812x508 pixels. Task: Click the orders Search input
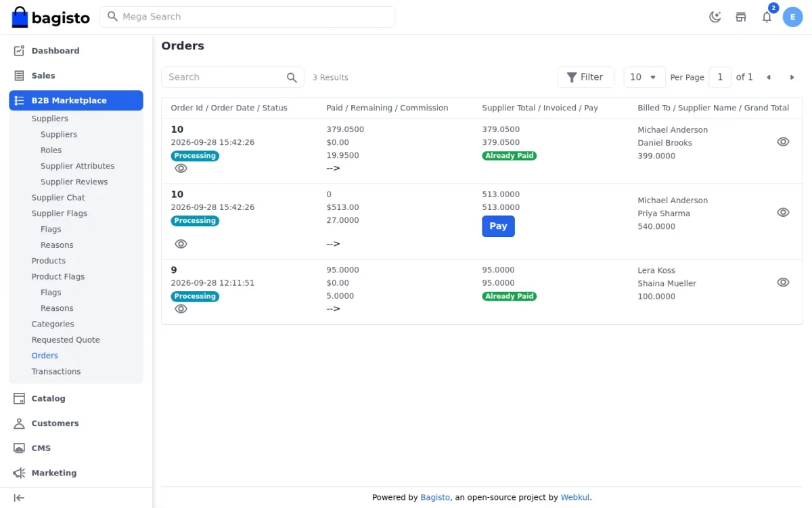[233, 77]
